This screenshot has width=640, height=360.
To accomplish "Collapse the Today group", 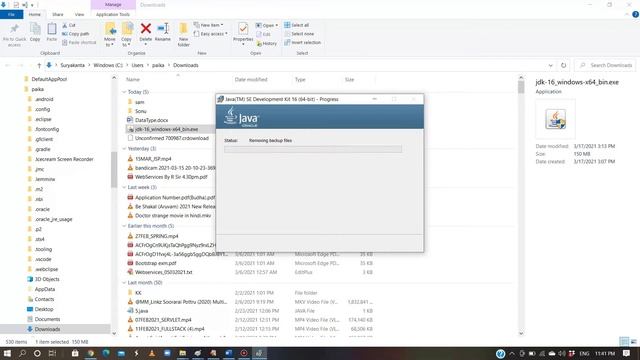I will 124,92.
